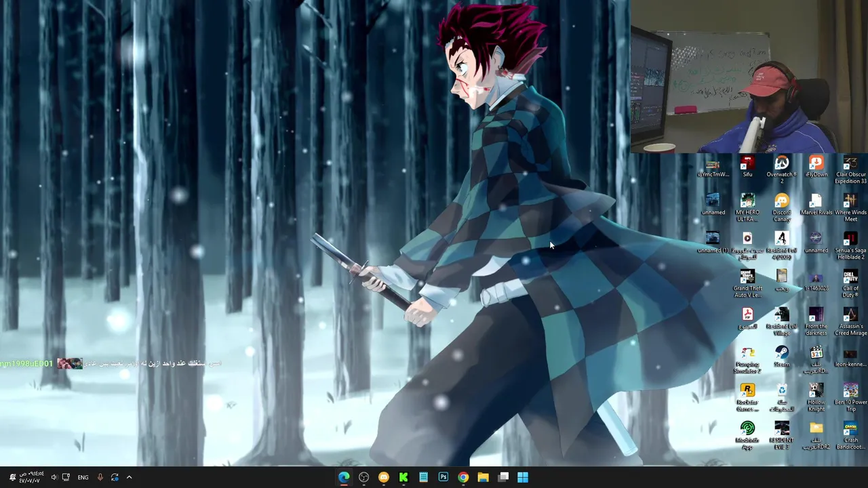Open the sync update tray icon
Image resolution: width=868 pixels, height=488 pixels.
115,477
